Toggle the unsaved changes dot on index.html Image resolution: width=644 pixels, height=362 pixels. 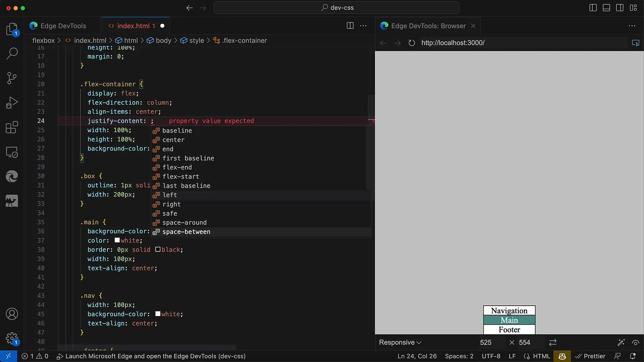162,25
